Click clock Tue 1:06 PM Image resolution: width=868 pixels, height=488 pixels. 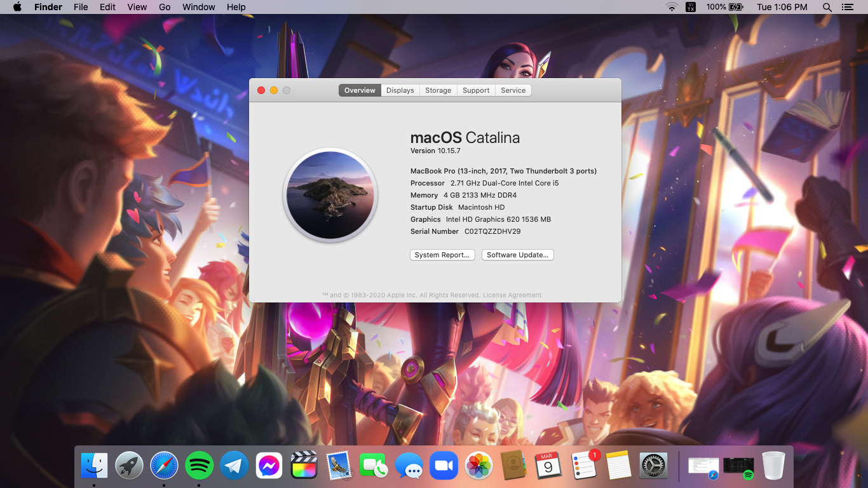point(782,7)
